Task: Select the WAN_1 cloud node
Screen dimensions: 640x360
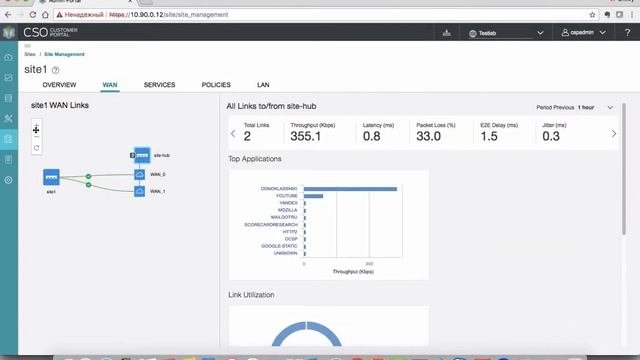Action: coord(140,191)
